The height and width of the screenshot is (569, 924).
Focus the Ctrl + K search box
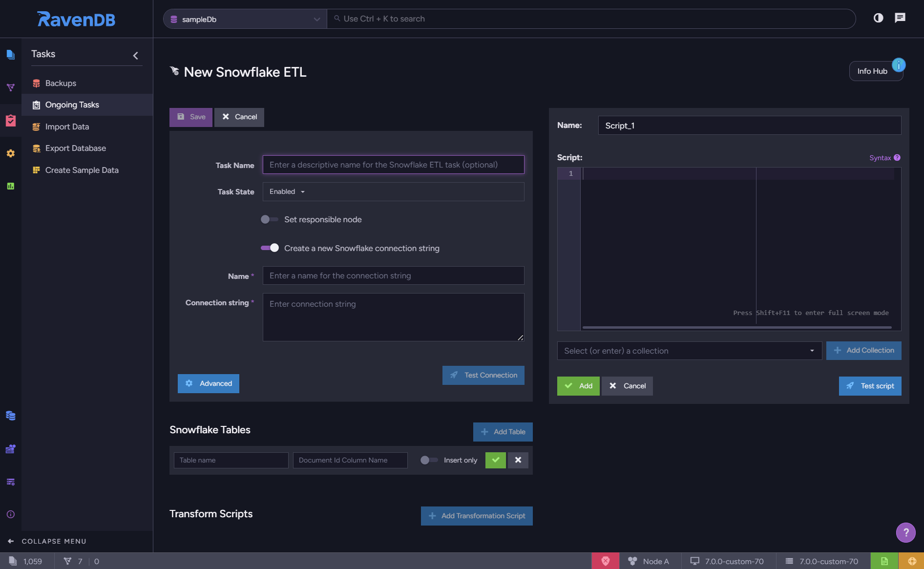click(x=591, y=19)
